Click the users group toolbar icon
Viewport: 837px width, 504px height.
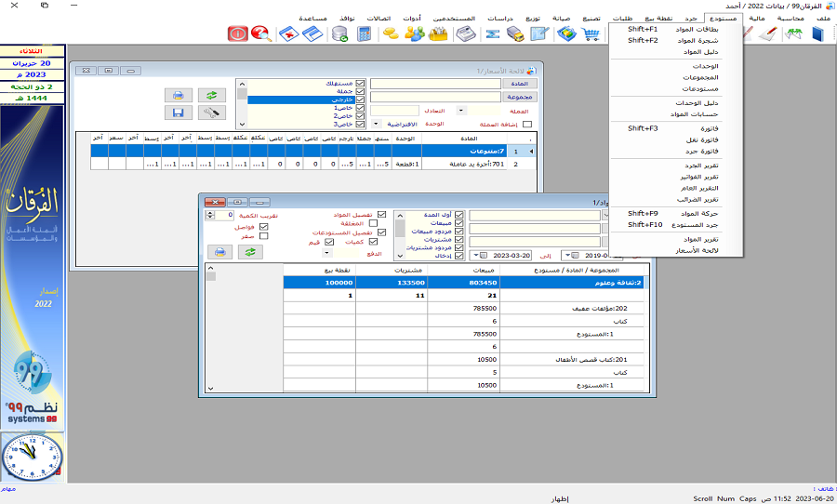pos(415,34)
